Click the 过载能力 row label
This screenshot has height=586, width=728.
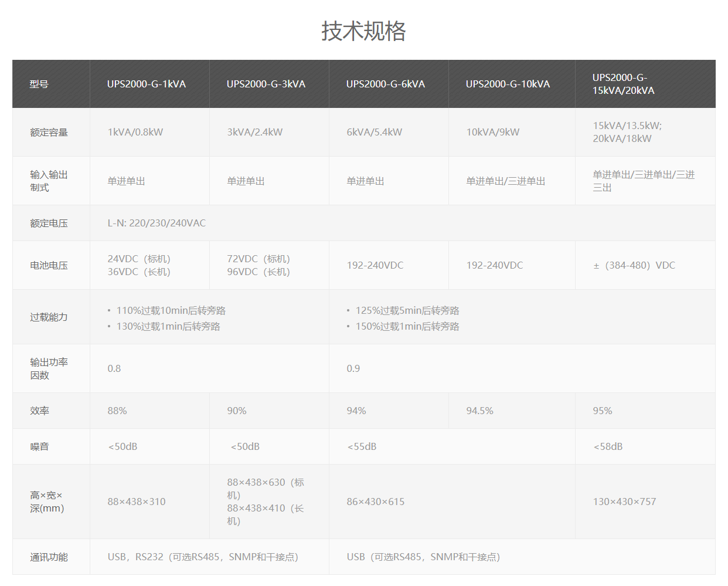click(49, 317)
